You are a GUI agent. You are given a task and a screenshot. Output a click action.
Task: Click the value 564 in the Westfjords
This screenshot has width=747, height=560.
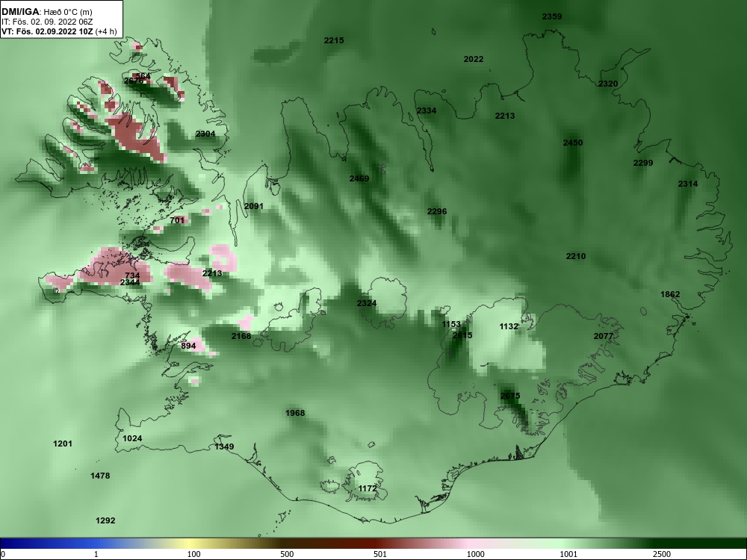[x=143, y=76]
